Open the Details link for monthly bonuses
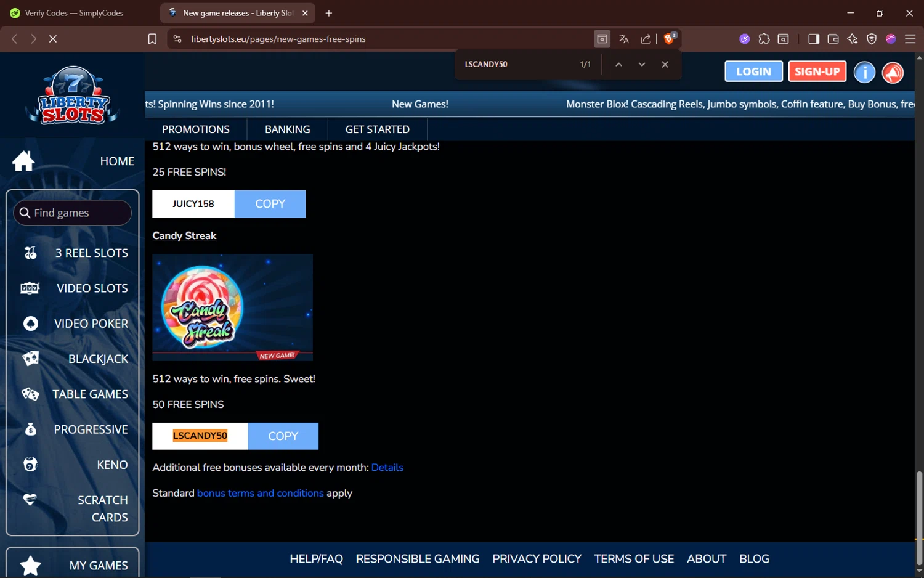Image resolution: width=924 pixels, height=578 pixels. (387, 468)
